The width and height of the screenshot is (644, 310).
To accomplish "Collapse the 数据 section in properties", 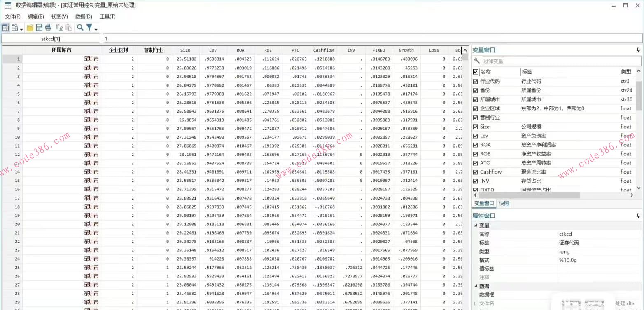I will [x=476, y=286].
